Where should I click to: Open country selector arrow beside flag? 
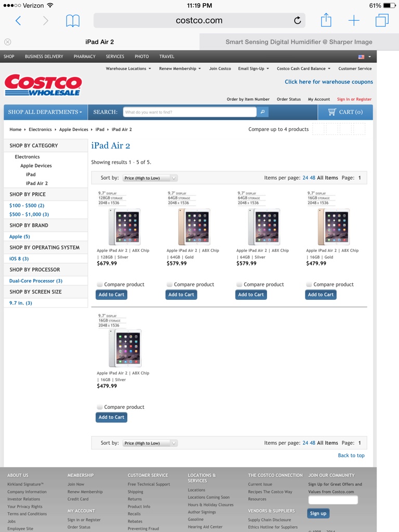point(369,57)
